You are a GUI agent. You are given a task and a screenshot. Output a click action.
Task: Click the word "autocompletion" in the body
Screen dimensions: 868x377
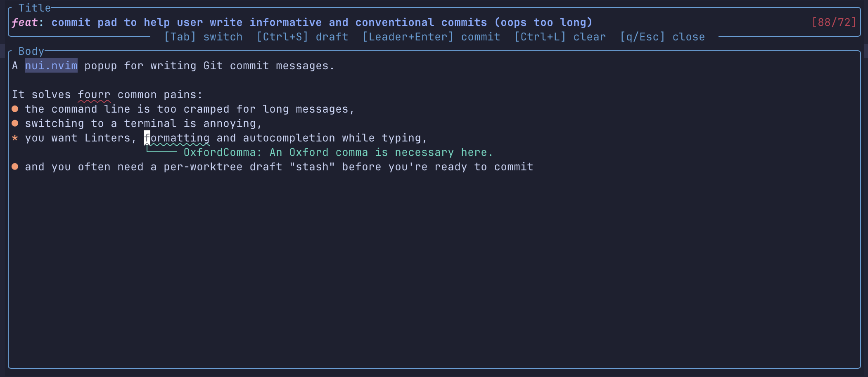click(x=289, y=138)
